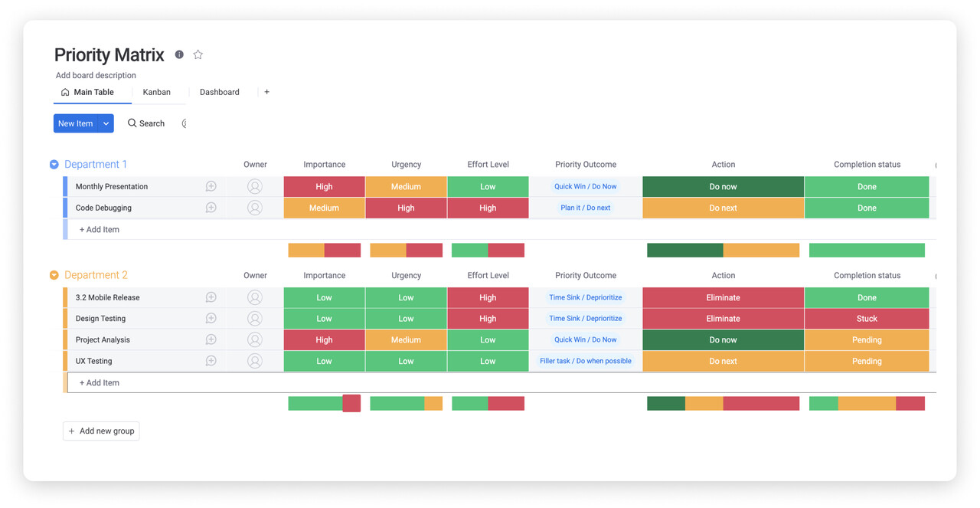Click owner avatar for 3.2 Mobile Release
980x508 pixels.
tap(255, 297)
